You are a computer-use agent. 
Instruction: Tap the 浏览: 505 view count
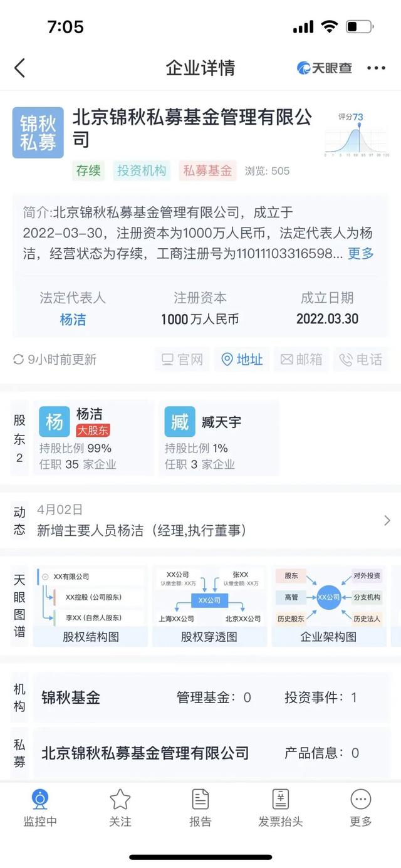pos(267,171)
